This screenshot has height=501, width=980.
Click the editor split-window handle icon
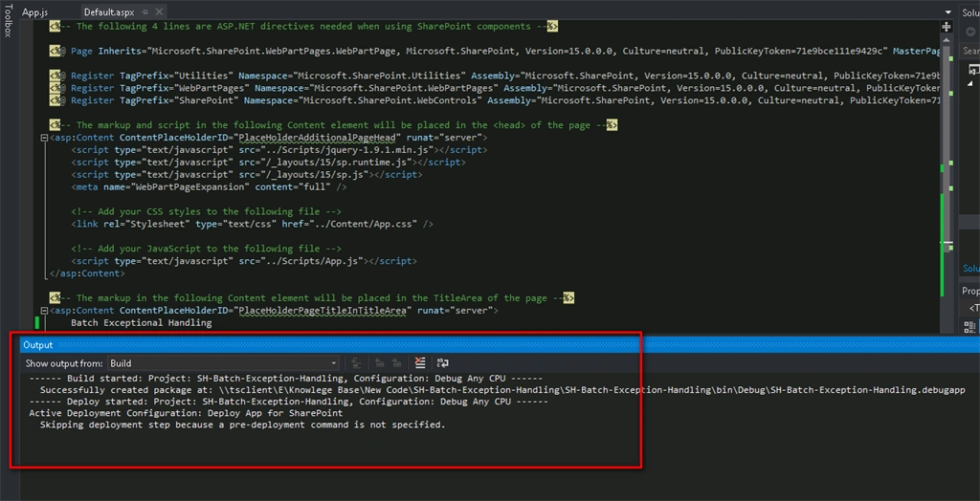click(947, 27)
